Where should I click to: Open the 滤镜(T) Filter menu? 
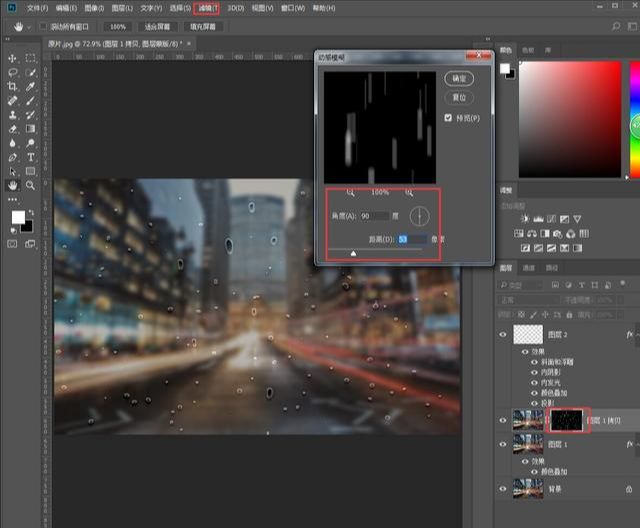[x=207, y=8]
